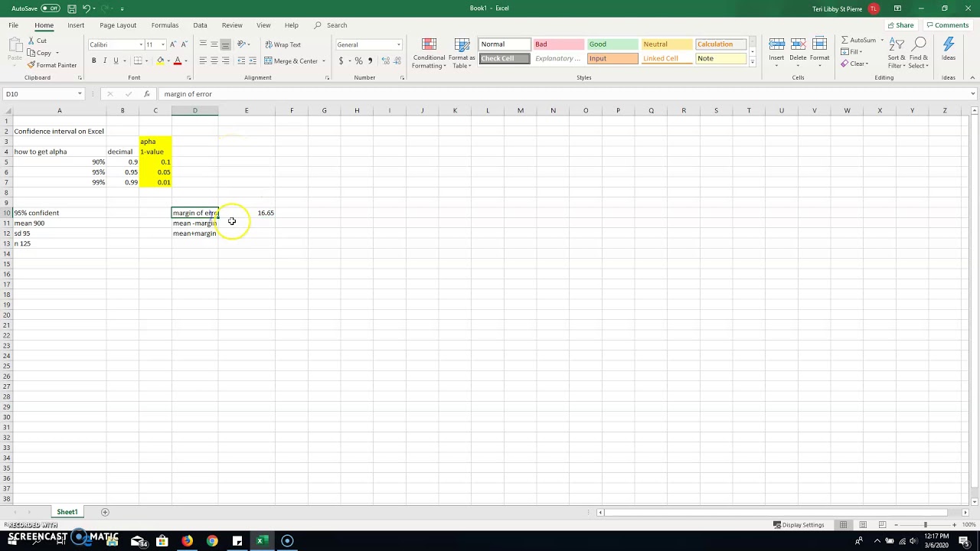Toggle Bottom Align
This screenshot has width=980, height=551.
225,44
